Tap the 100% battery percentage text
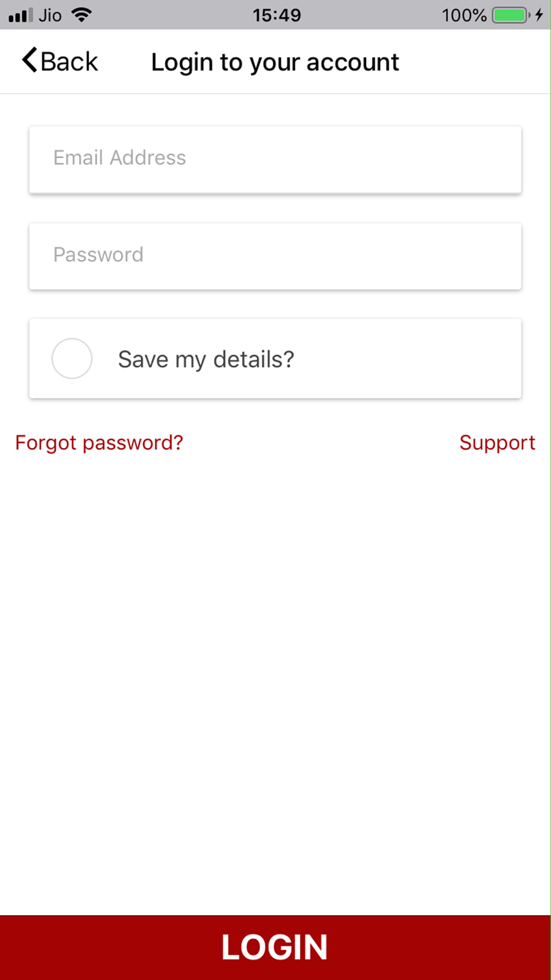Viewport: 551px width, 980px height. pyautogui.click(x=464, y=15)
